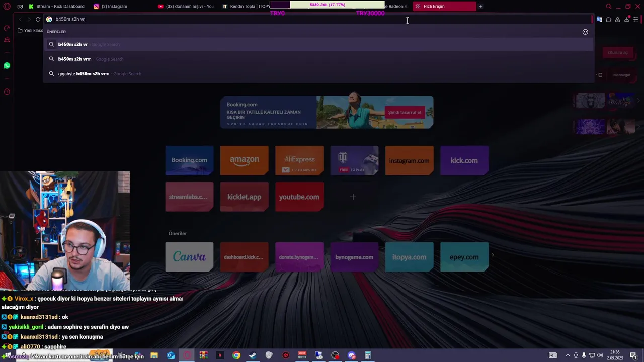Open Steam from the taskbar
Viewport: 644px width, 362px height.
253,355
